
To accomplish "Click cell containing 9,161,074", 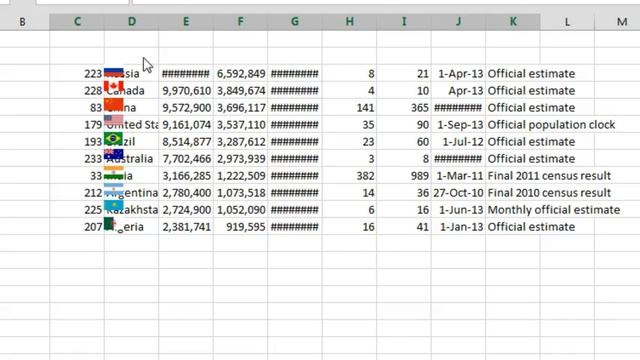I will point(186,125).
